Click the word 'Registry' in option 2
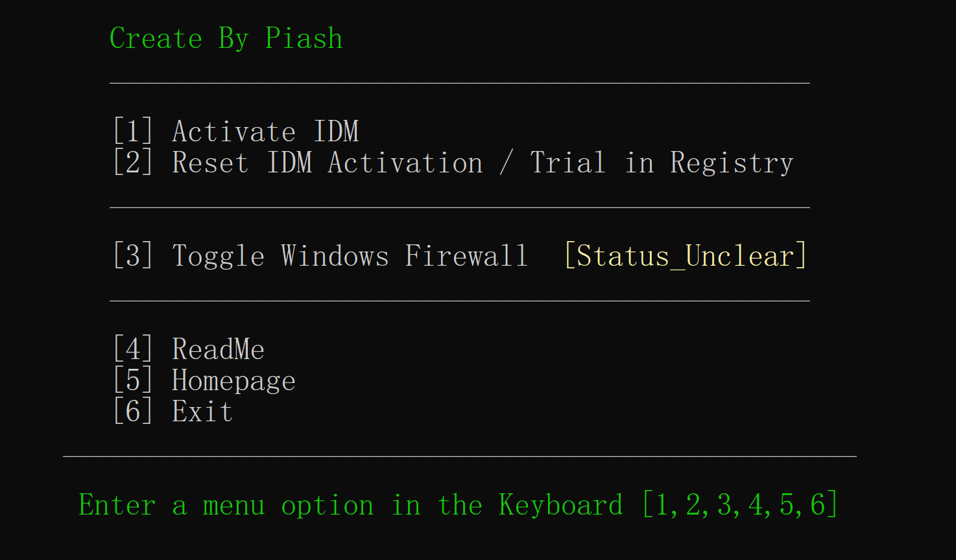956x560 pixels. click(x=732, y=163)
